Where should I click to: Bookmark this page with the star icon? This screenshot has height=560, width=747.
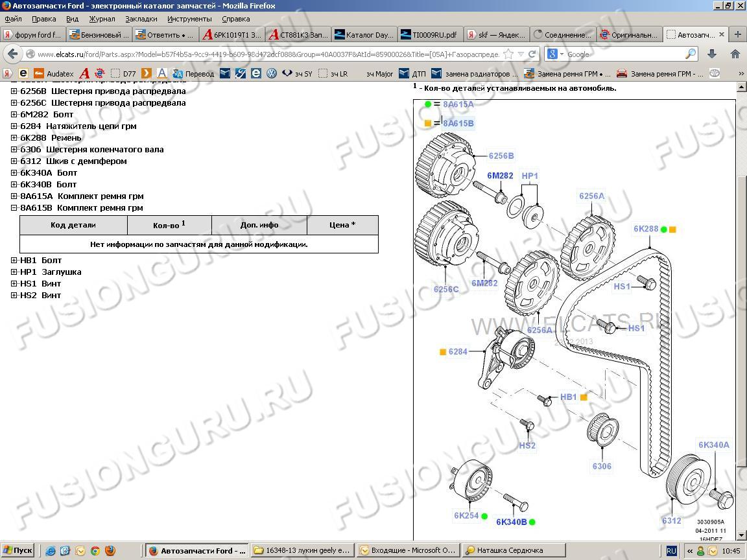(x=508, y=54)
